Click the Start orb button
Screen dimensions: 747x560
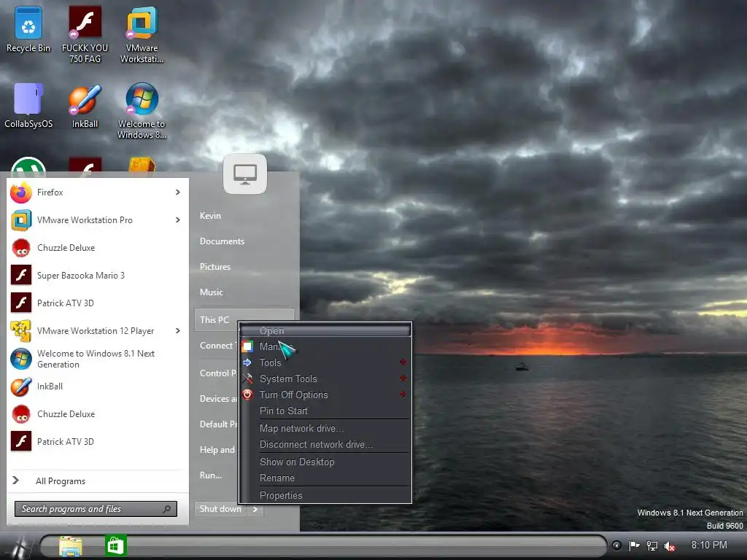tap(18, 546)
